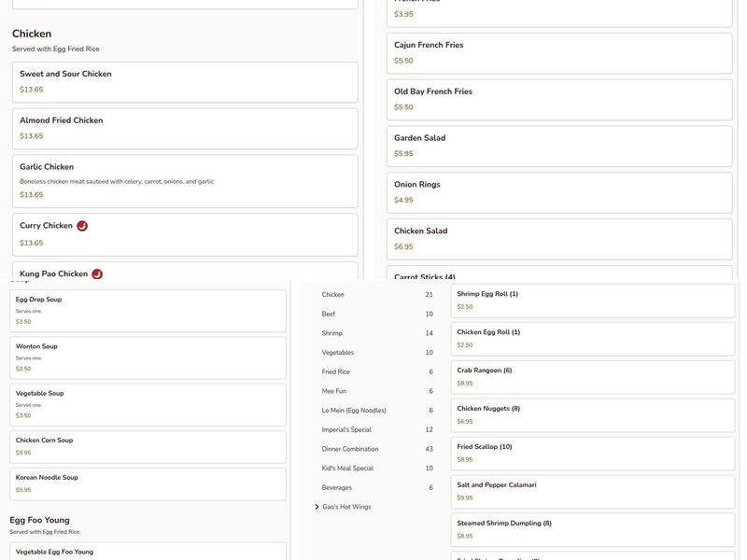This screenshot has width=747, height=560.
Task: Pick the Cajun French Fries item
Action: click(x=558, y=53)
